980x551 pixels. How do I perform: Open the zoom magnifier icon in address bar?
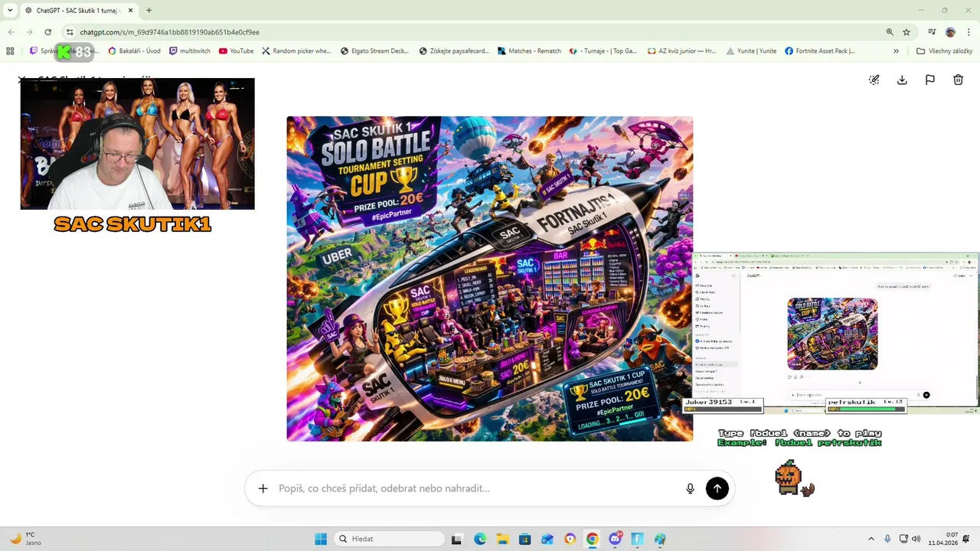[x=890, y=32]
